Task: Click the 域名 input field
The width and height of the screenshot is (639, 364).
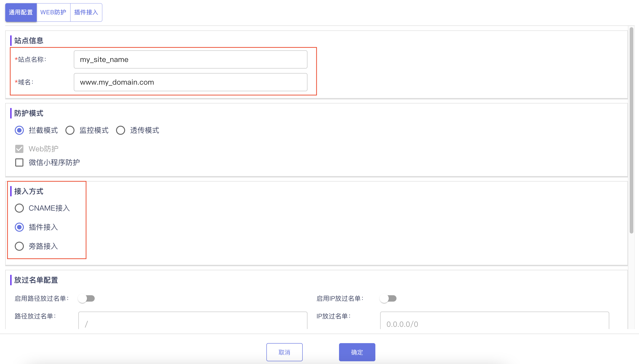Action: [x=190, y=82]
